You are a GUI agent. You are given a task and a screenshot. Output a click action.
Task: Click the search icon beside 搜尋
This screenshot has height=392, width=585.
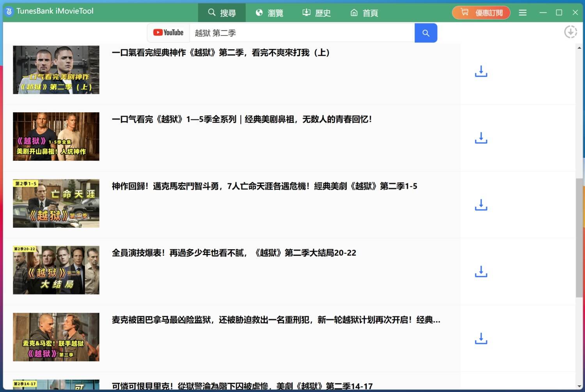point(212,12)
